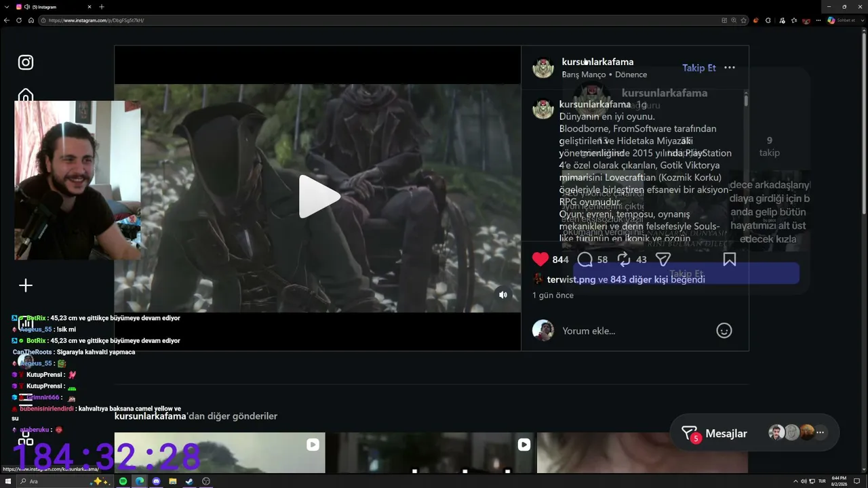Open the Barış Manço • Dönence audio link
Viewport: 868px width, 488px height.
coord(604,75)
